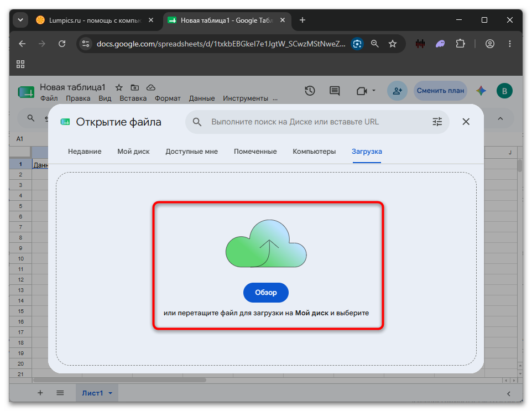The height and width of the screenshot is (411, 532).
Task: Open the Лист1 sheet tab menu arrow
Action: coord(110,393)
